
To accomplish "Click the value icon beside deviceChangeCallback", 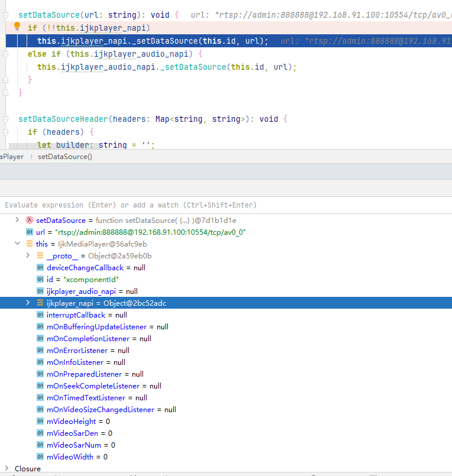I will [40, 267].
